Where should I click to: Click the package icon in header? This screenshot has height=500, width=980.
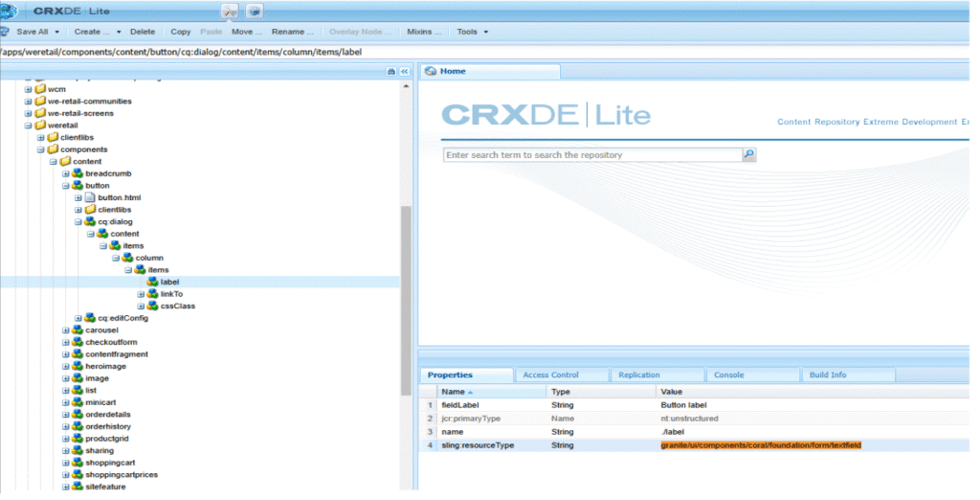click(254, 11)
